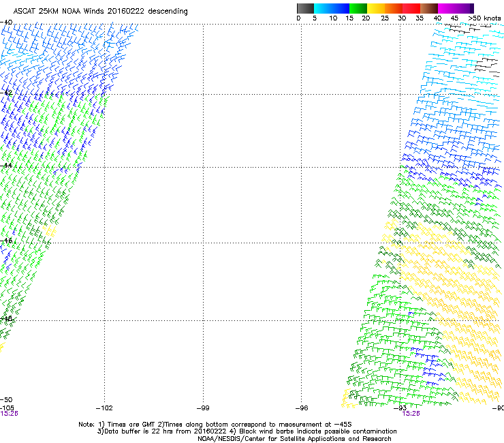Click the latitude label '-50'
This screenshot has width=504, height=443.
tap(6, 400)
